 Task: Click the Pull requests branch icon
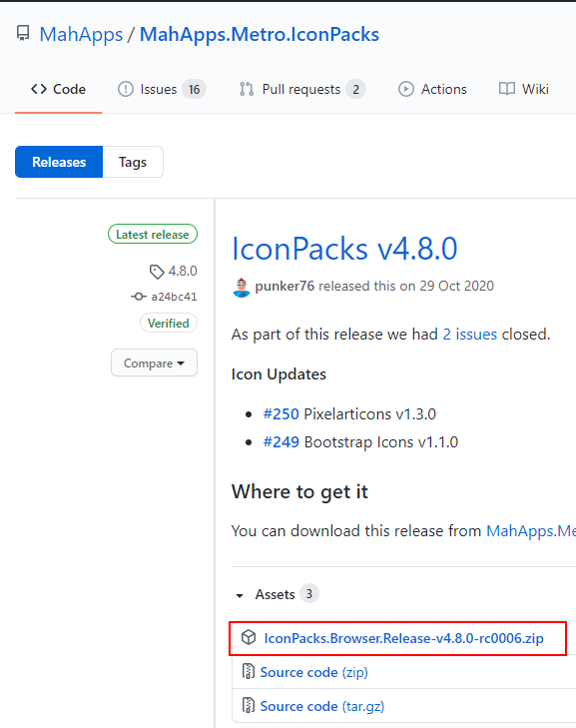[247, 89]
